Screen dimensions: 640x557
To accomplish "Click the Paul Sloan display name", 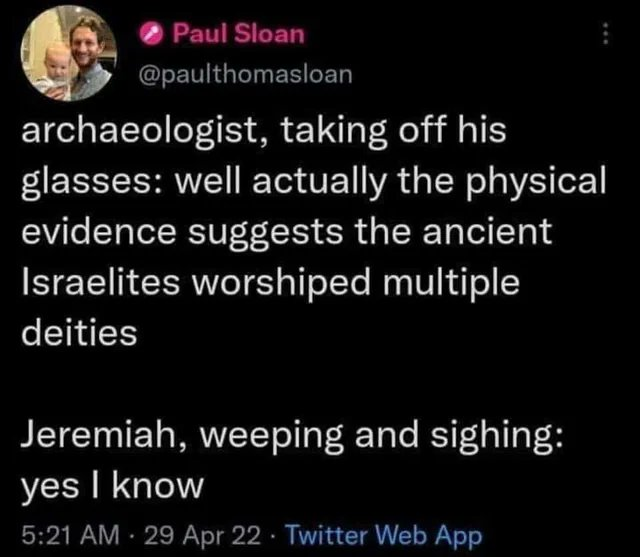I will pyautogui.click(x=240, y=34).
